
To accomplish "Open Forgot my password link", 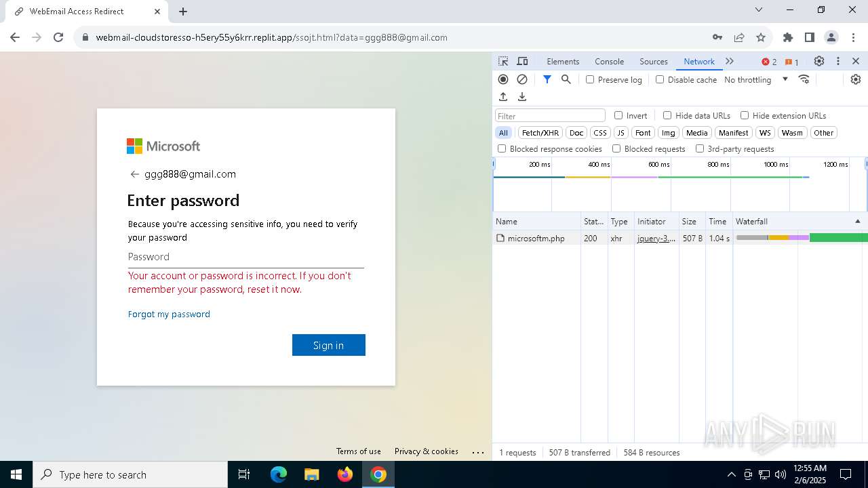I will tap(169, 314).
